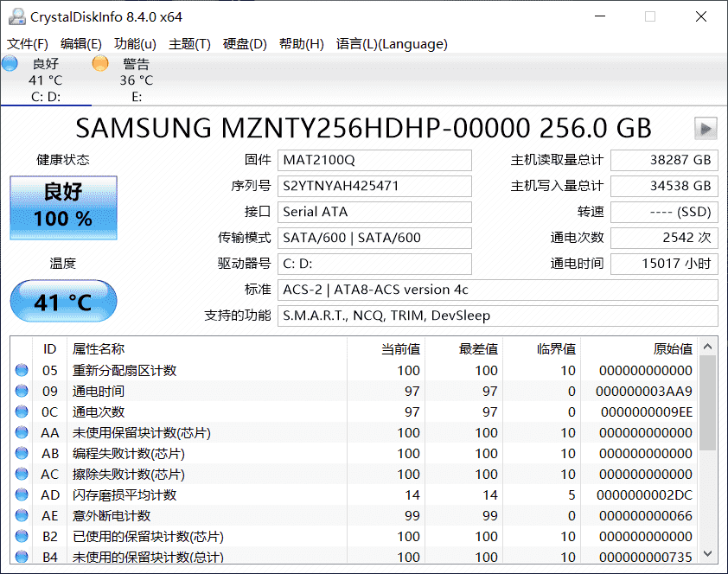The height and width of the screenshot is (574, 728).
Task: Click transfer mode field SATA/600 | SATA/600
Action: coord(374,238)
